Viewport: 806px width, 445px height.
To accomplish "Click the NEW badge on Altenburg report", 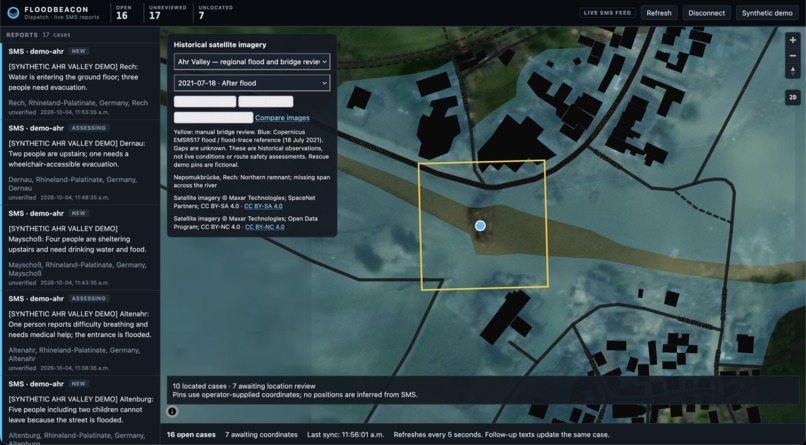I will pyautogui.click(x=79, y=384).
